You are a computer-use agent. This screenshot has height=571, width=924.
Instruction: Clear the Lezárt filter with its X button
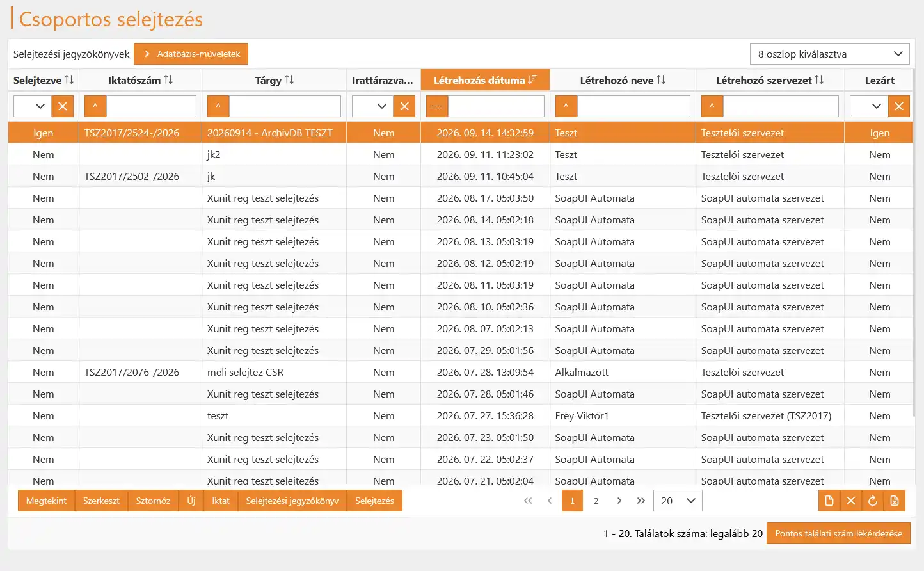[x=899, y=106]
